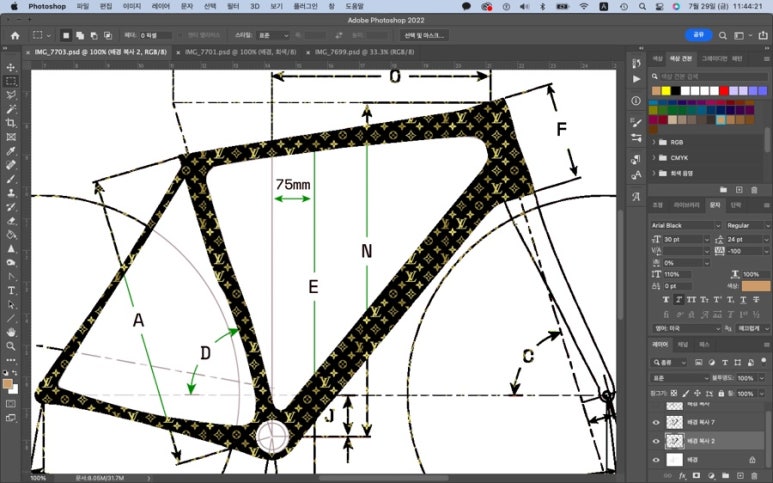Add a layer style with fx
The width and height of the screenshot is (773, 483).
(683, 476)
